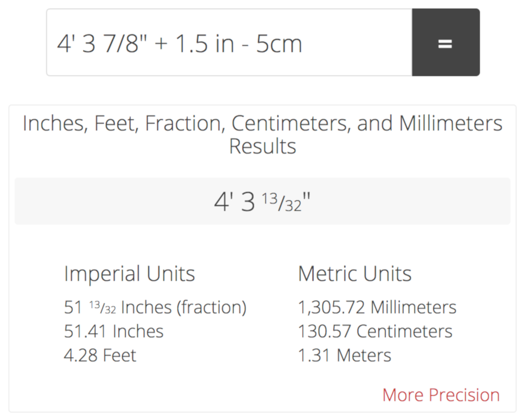
Task: Click the red More Precision text
Action: click(440, 394)
